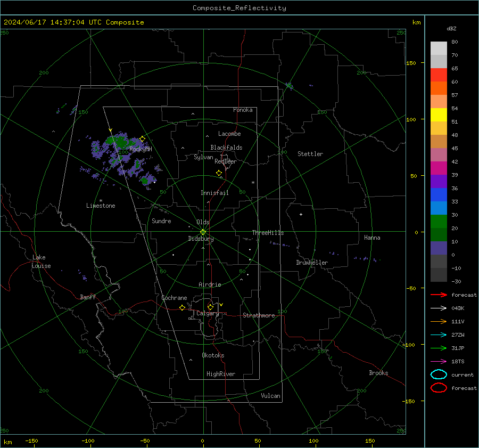This screenshot has width=479, height=448.
Task: Click the Composite_Reflectivity title
Action: tap(240, 8)
